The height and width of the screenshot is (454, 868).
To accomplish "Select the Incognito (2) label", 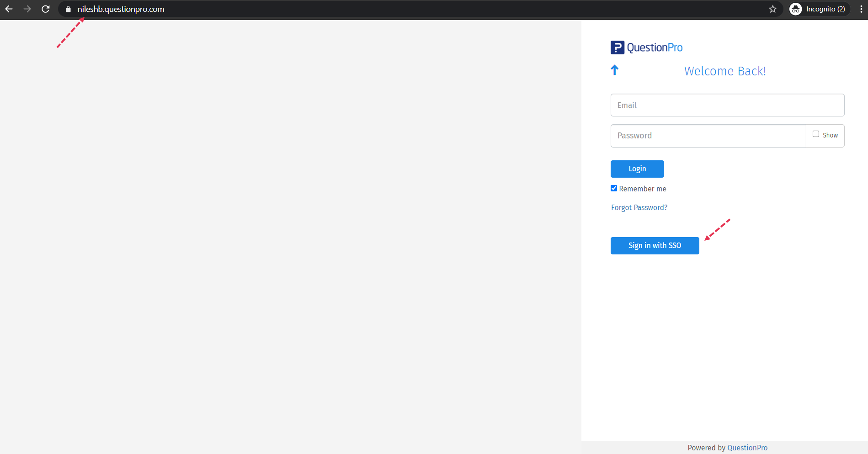I will (825, 9).
